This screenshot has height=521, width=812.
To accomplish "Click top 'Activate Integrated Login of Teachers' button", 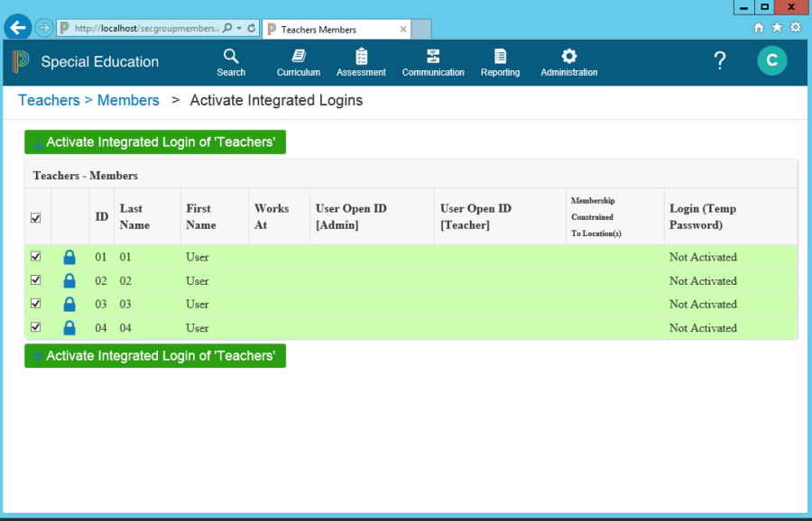I will tap(155, 142).
